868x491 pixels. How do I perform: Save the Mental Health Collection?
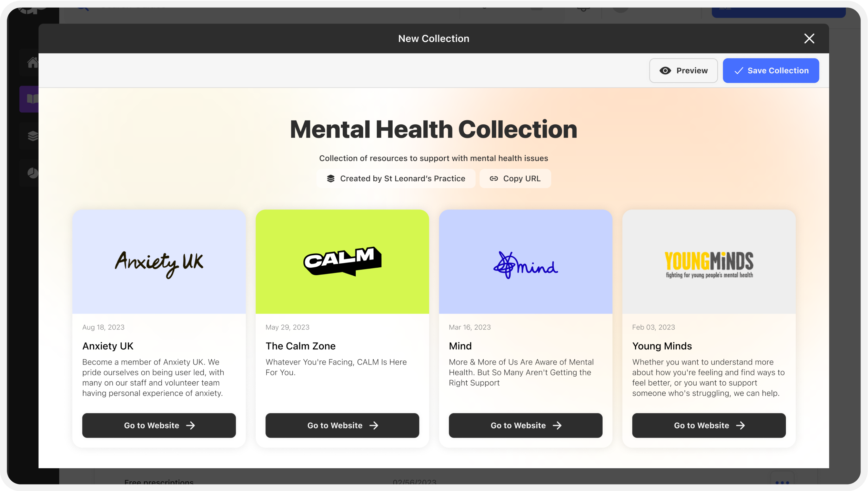point(771,70)
